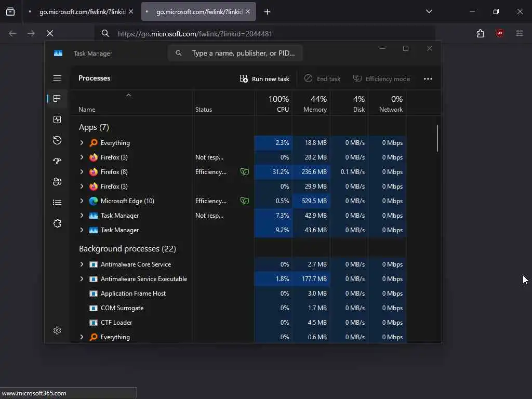Click the Firefox (8) process icon
The height and width of the screenshot is (399, 532).
click(94, 171)
